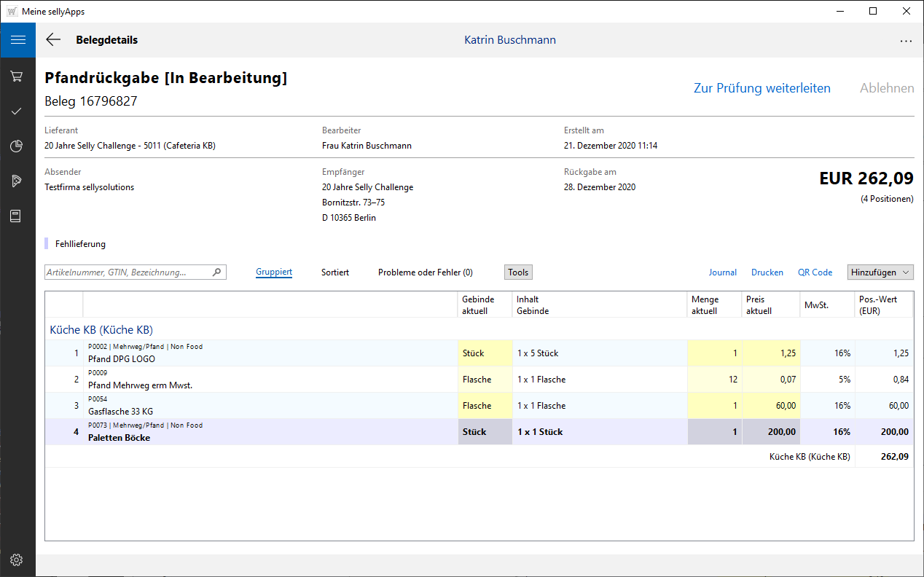
Task: Click the Drucken link
Action: (x=767, y=272)
